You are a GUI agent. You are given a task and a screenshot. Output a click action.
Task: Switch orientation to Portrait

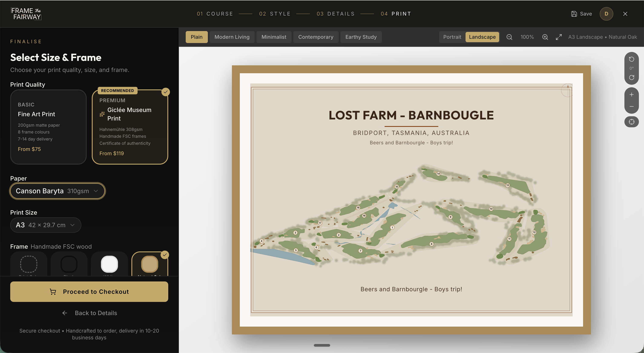point(452,37)
